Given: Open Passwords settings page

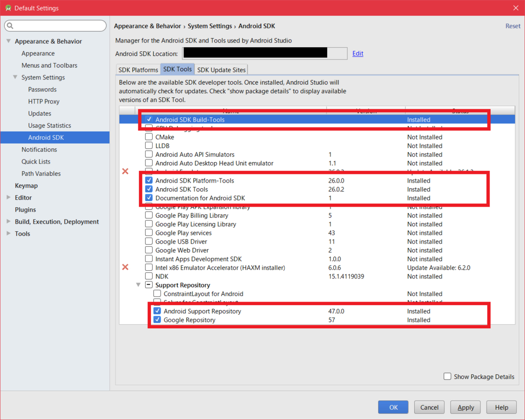Looking at the screenshot, I should pyautogui.click(x=43, y=89).
